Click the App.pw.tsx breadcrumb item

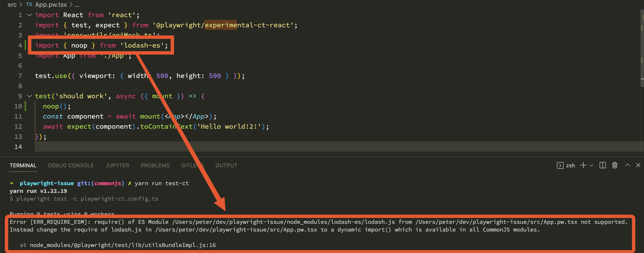pyautogui.click(x=51, y=4)
